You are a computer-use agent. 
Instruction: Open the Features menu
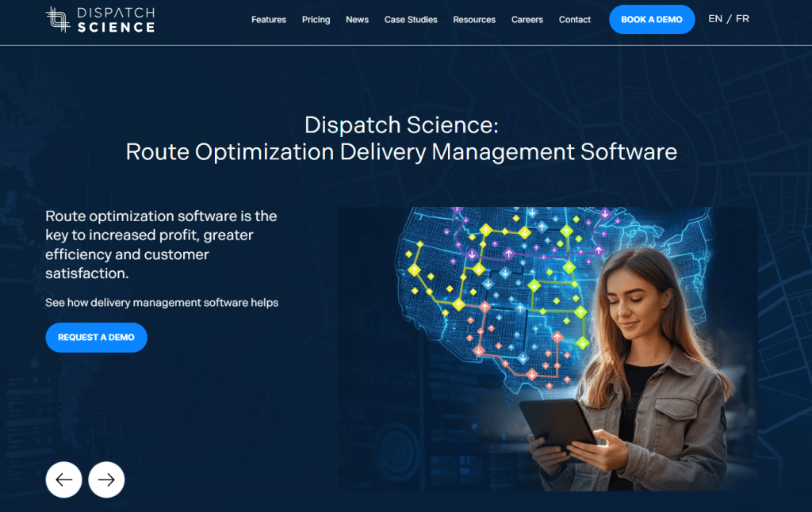point(269,20)
